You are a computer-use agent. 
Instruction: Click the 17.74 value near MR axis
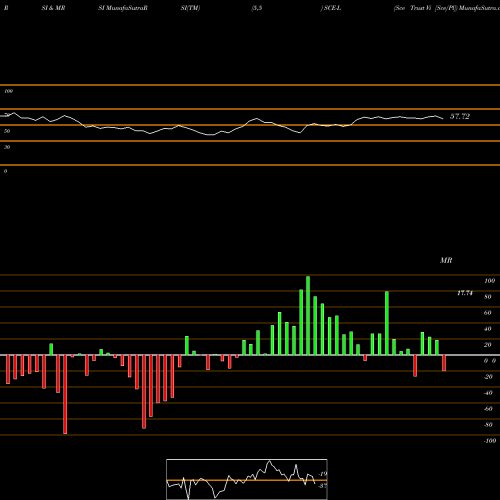point(465,293)
